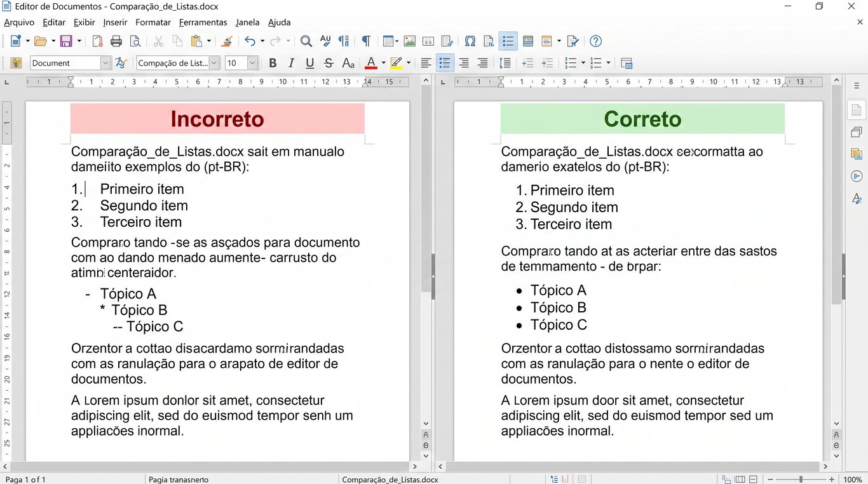Click 'Pagia tranasnerto' in status bar
This screenshot has height=484, width=868.
[179, 480]
